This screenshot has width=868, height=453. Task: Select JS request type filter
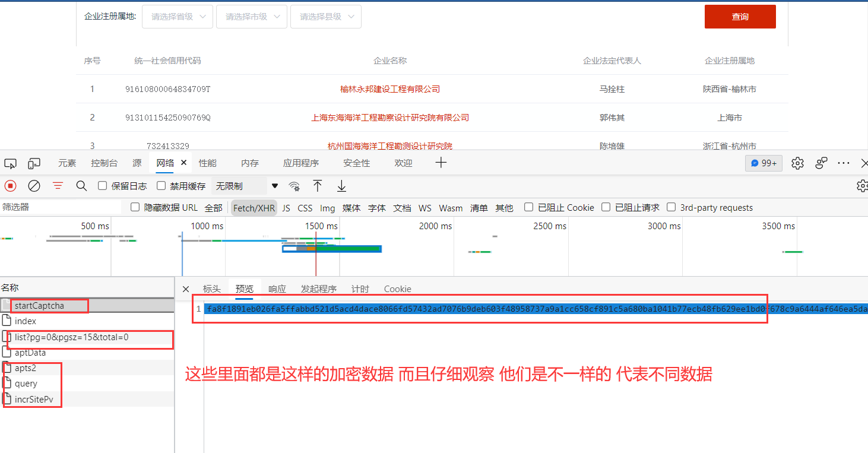coord(286,208)
